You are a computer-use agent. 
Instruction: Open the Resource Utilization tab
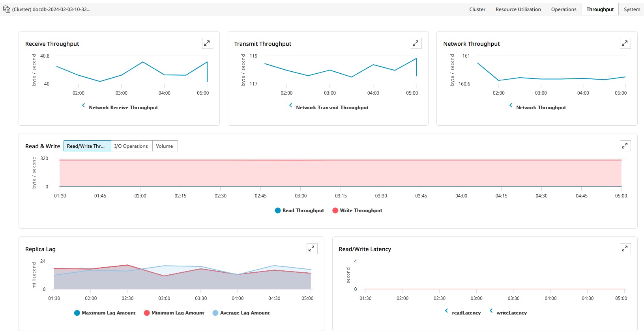tap(518, 9)
